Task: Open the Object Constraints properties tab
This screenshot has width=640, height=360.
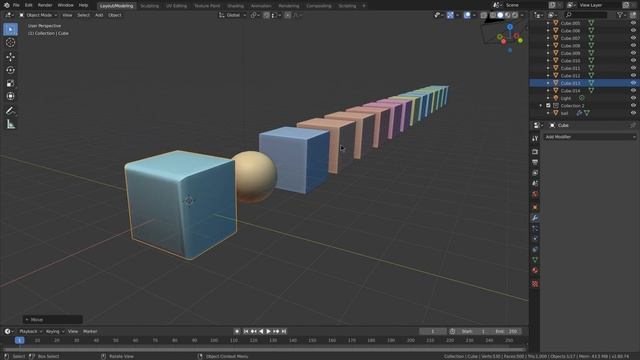Action: (x=535, y=249)
